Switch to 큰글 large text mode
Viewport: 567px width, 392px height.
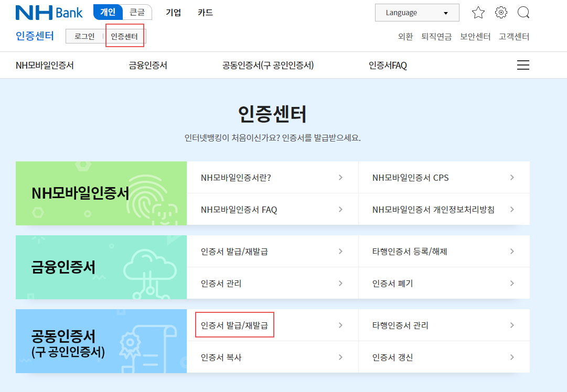[x=137, y=12]
